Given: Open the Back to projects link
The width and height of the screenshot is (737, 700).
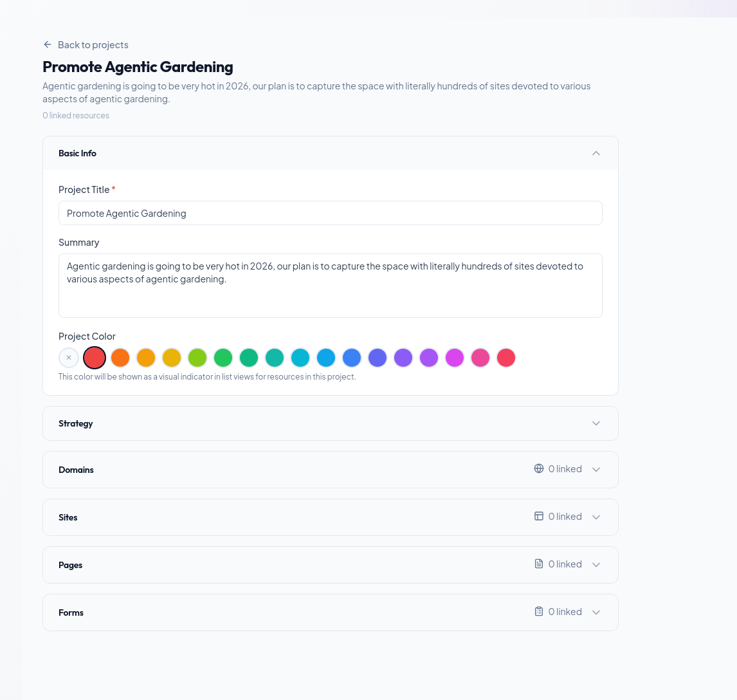Looking at the screenshot, I should click(x=93, y=44).
